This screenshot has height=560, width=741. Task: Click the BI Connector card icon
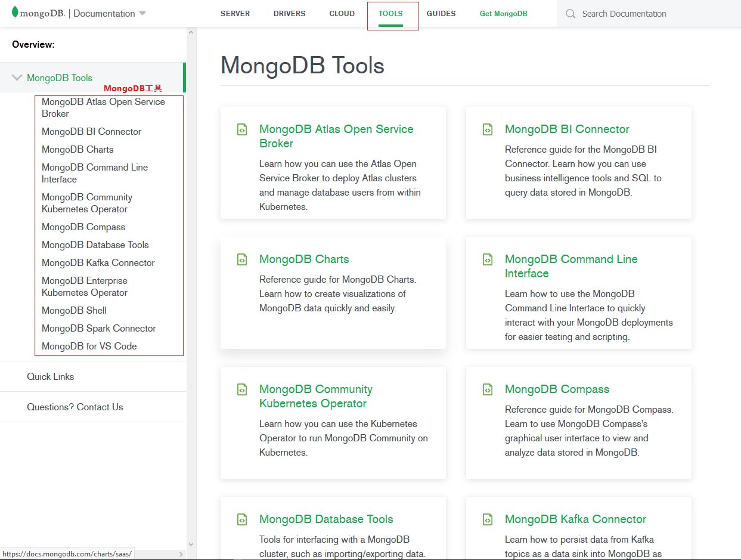[x=488, y=129]
